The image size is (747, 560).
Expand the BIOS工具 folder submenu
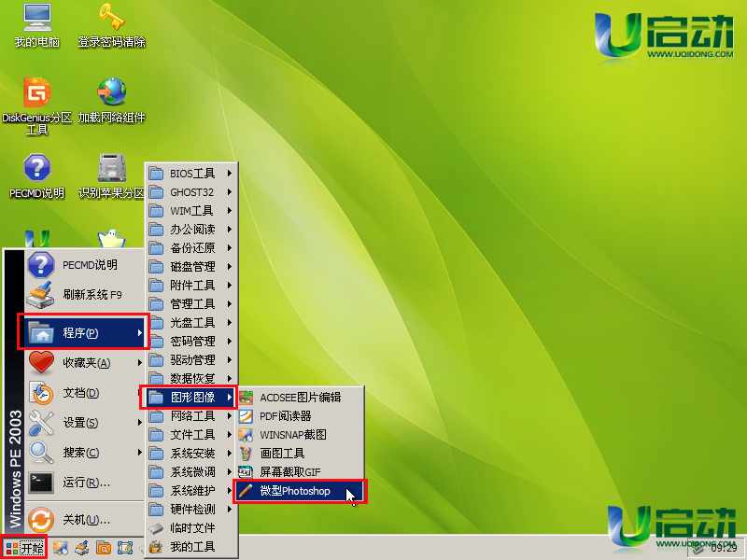191,174
